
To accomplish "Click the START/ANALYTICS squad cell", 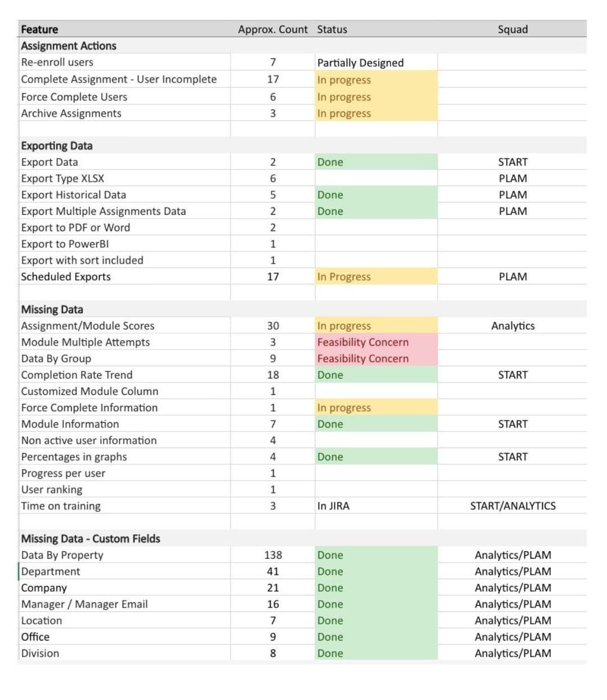I will pyautogui.click(x=512, y=506).
